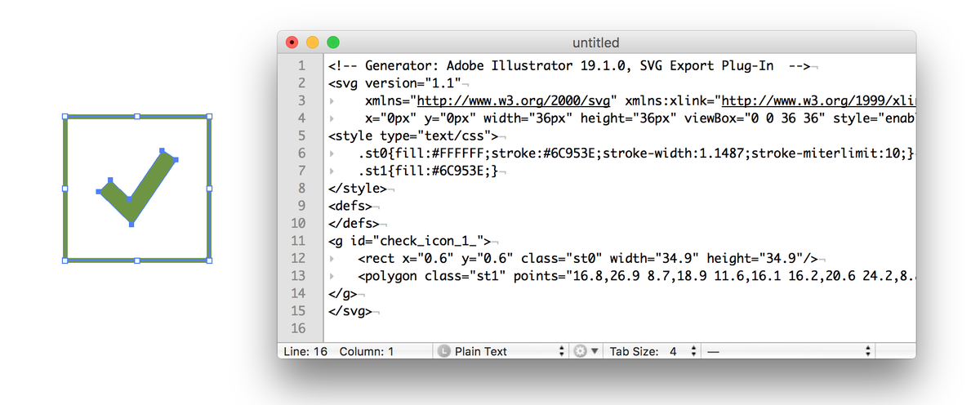Click the yellow minimize window button
Image resolution: width=980 pixels, height=405 pixels.
(x=312, y=42)
